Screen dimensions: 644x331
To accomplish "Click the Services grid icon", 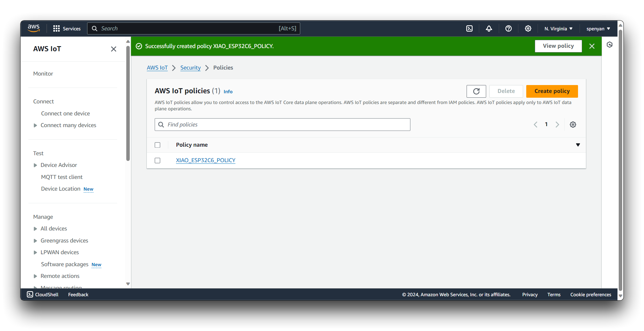I will coord(57,29).
